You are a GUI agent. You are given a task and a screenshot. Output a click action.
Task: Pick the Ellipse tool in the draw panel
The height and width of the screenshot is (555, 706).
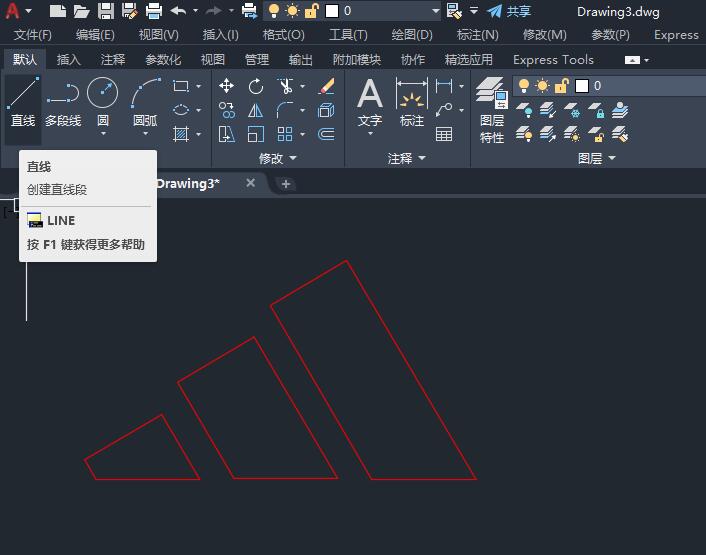181,110
